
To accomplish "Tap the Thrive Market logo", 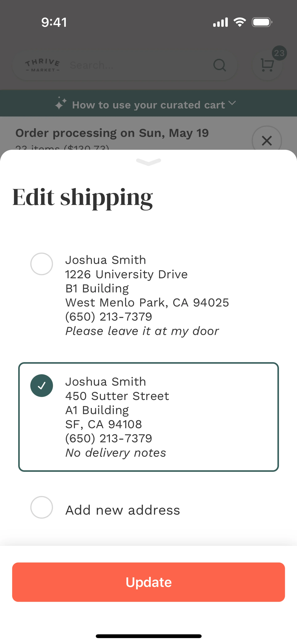I will [x=43, y=65].
